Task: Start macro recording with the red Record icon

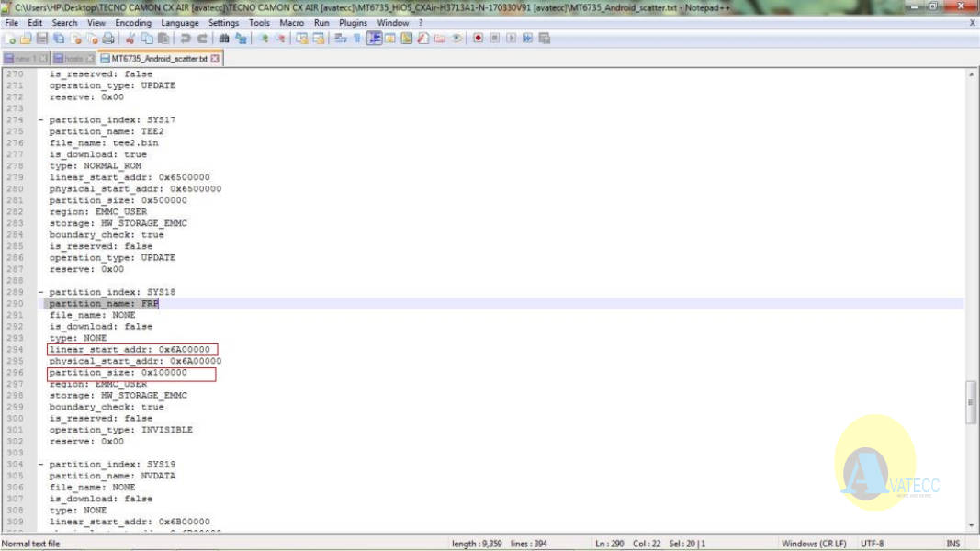Action: (479, 39)
